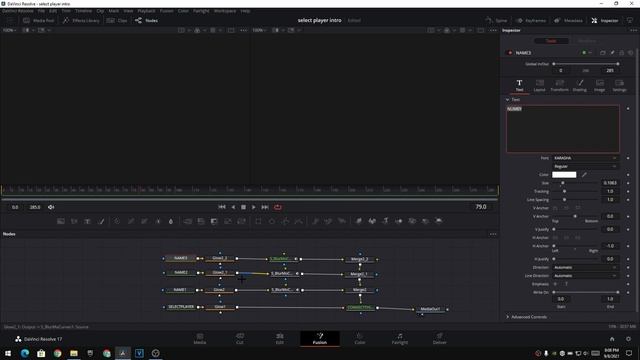Add a Text3D node from the toolbar

pyautogui.click(x=385, y=221)
